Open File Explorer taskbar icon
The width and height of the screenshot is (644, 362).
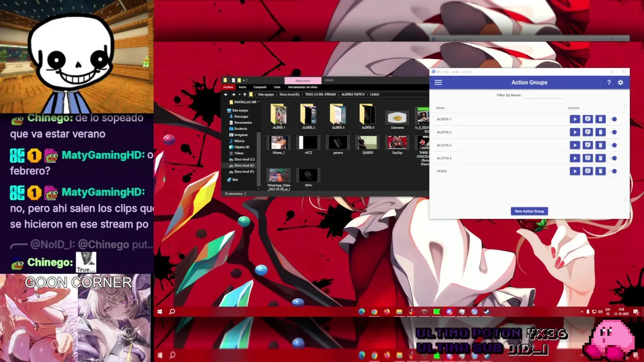click(399, 312)
